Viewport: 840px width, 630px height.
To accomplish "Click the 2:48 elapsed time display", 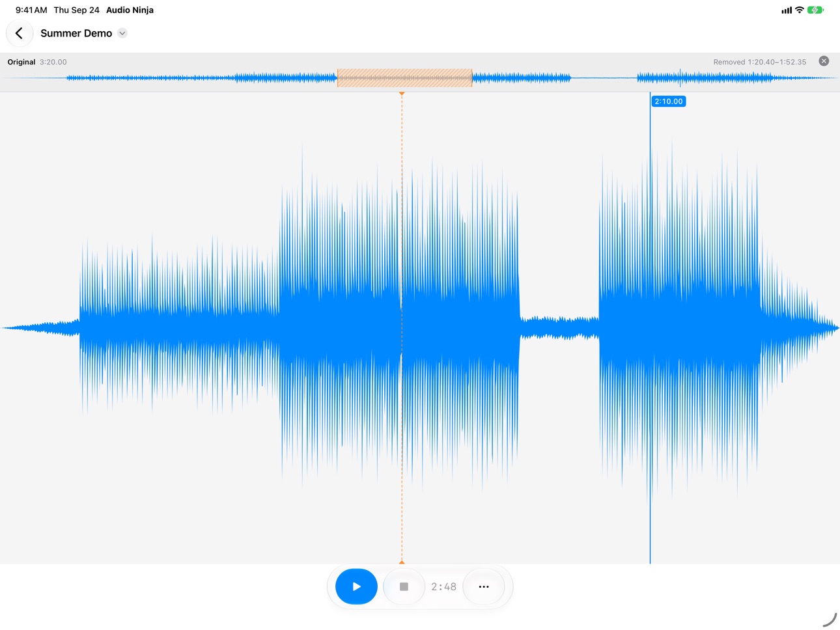I will tap(443, 586).
